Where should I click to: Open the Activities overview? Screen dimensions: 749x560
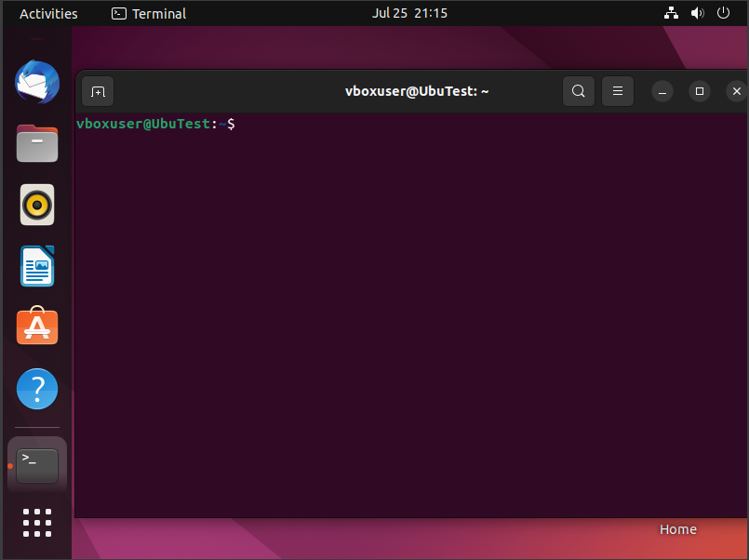[x=48, y=13]
